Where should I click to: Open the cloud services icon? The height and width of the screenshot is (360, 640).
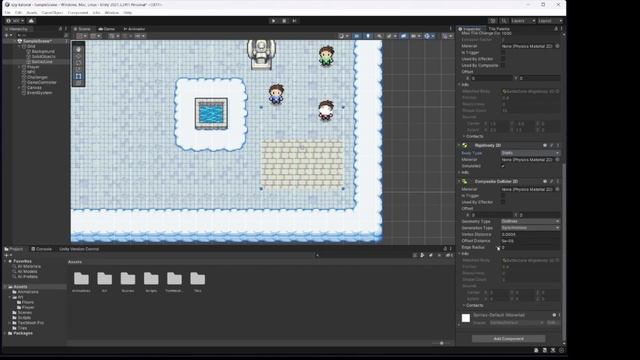pyautogui.click(x=31, y=21)
